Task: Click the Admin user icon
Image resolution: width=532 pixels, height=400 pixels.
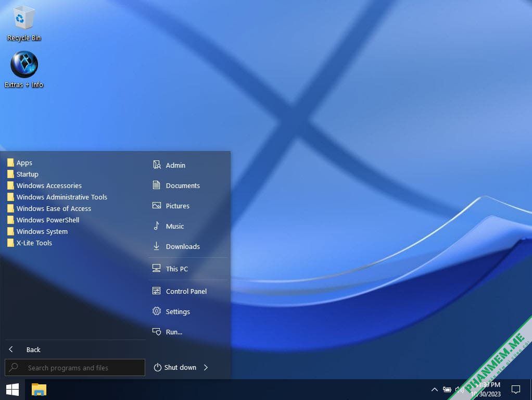Action: (156, 165)
